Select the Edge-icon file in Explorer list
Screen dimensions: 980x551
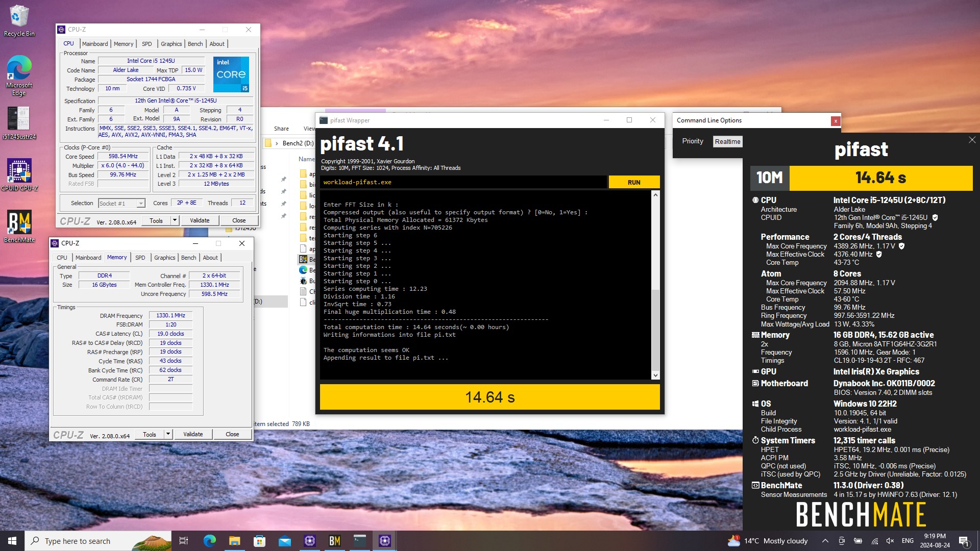pos(303,270)
